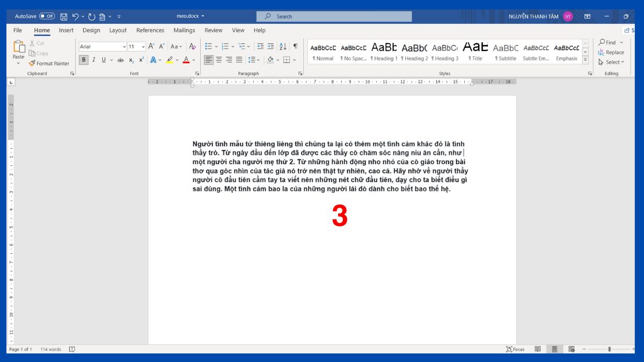This screenshot has height=362, width=644.
Task: Click the Clear All Formatting icon
Action: point(192,47)
